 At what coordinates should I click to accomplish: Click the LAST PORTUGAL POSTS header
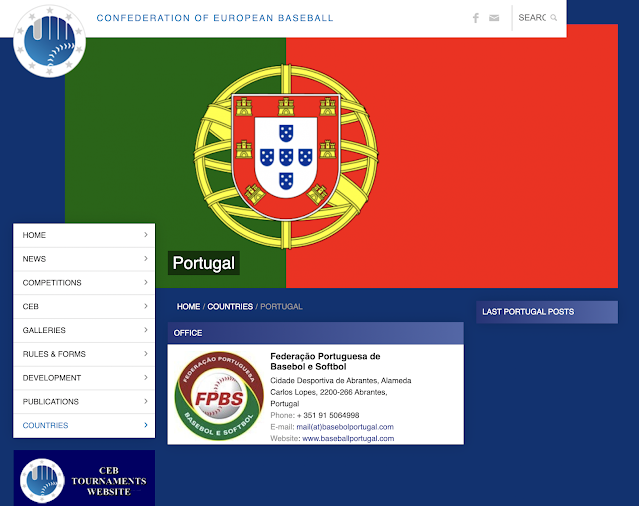(x=547, y=312)
